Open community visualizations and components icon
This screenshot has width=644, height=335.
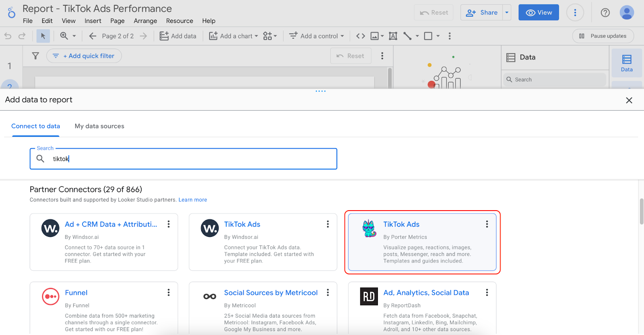[268, 36]
